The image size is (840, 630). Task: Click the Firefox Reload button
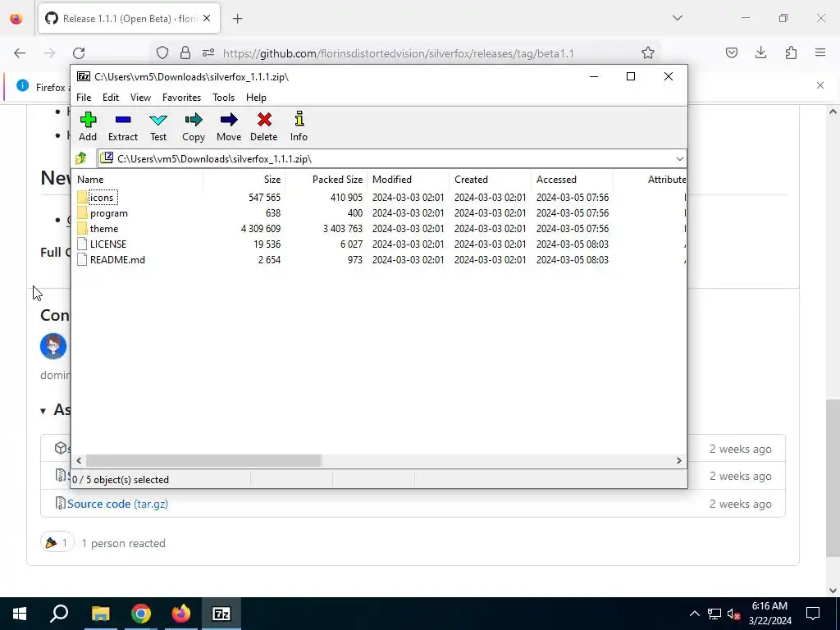point(79,53)
